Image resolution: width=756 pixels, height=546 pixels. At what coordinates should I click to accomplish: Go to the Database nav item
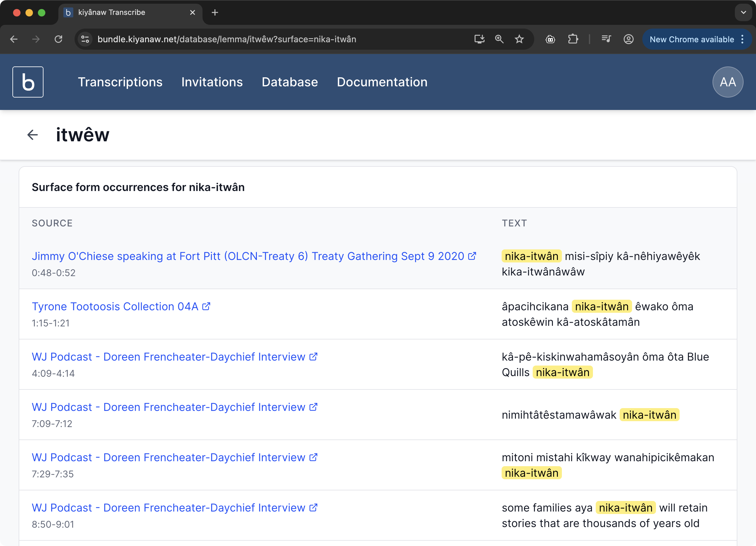pos(290,82)
